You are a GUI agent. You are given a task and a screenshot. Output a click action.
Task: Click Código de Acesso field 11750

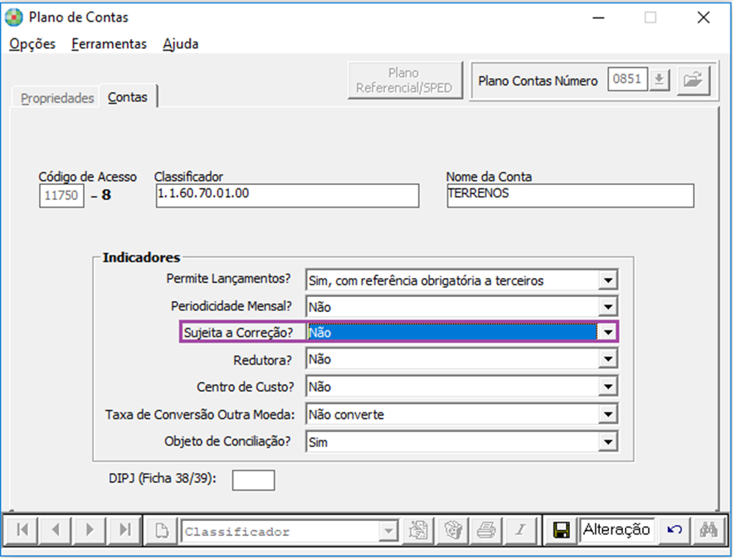[x=61, y=195]
